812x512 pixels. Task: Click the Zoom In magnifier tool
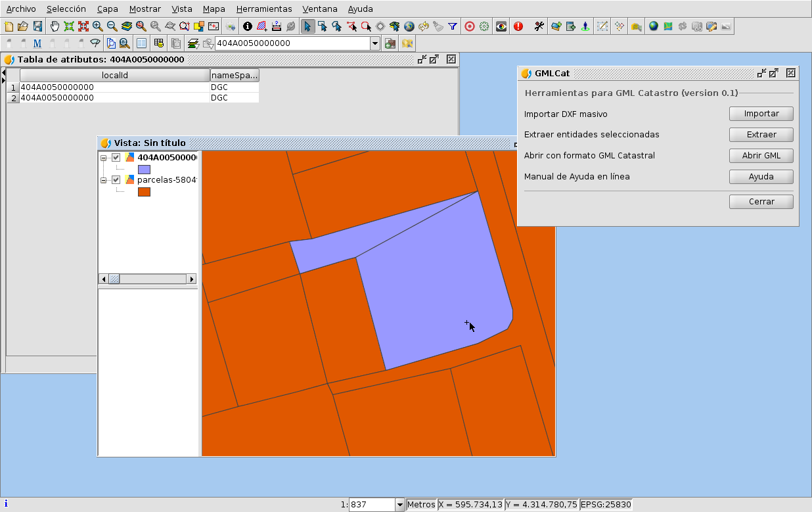(97, 26)
